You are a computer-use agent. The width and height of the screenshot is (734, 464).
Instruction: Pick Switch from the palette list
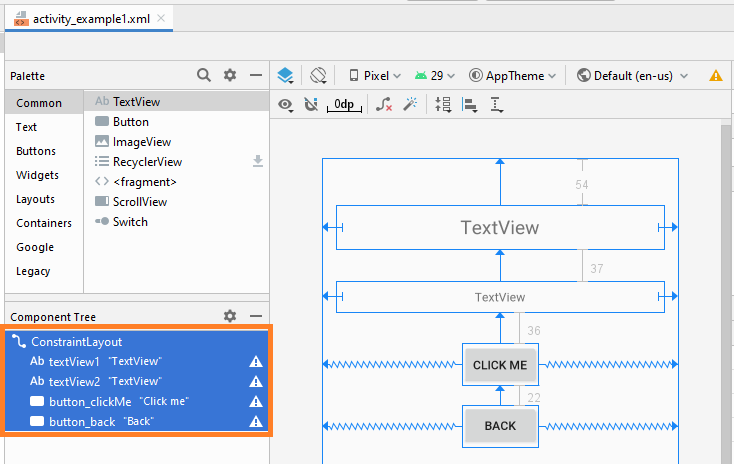[x=176, y=222]
